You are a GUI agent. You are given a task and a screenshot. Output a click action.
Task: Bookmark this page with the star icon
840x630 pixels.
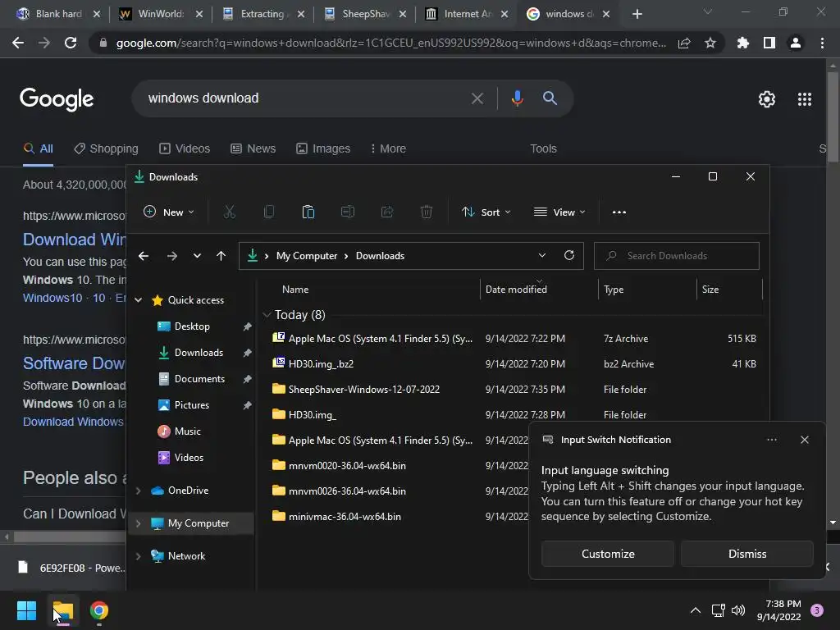pyautogui.click(x=710, y=43)
